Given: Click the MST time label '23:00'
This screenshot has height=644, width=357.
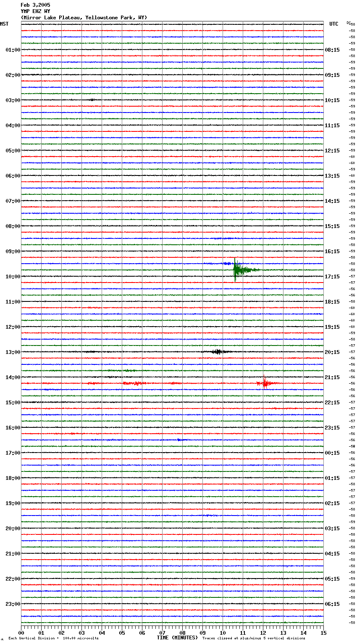Looking at the screenshot, I should tap(13, 604).
